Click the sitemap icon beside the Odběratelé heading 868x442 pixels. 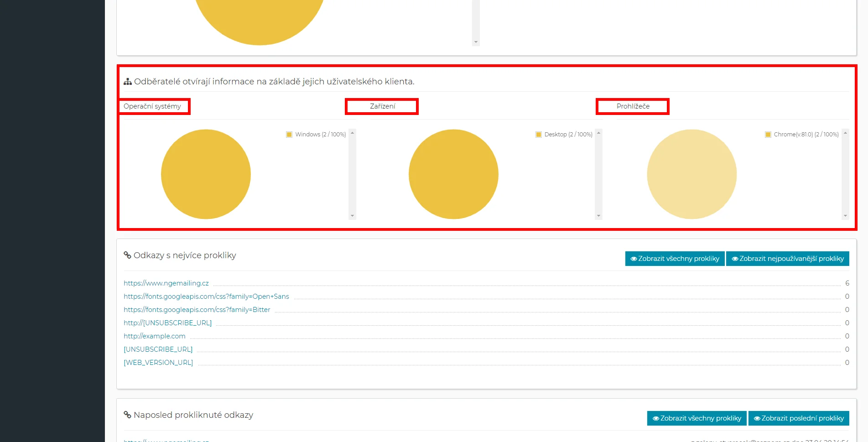[128, 82]
